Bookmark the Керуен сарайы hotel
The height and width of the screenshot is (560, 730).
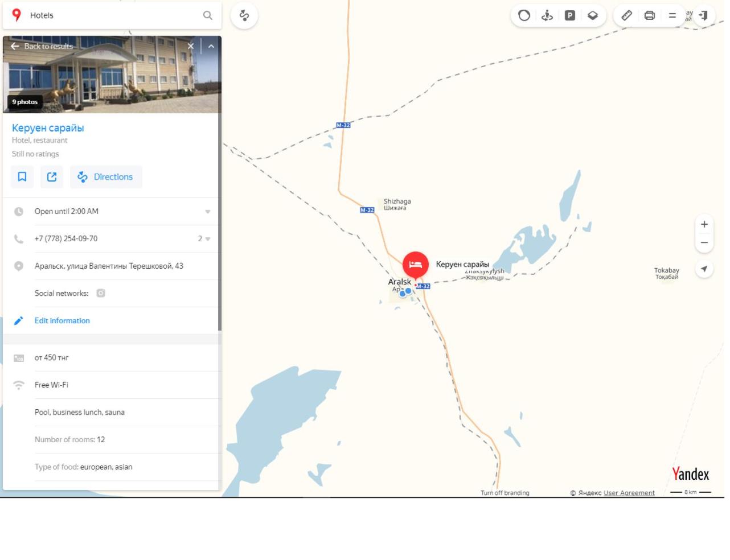pyautogui.click(x=22, y=177)
